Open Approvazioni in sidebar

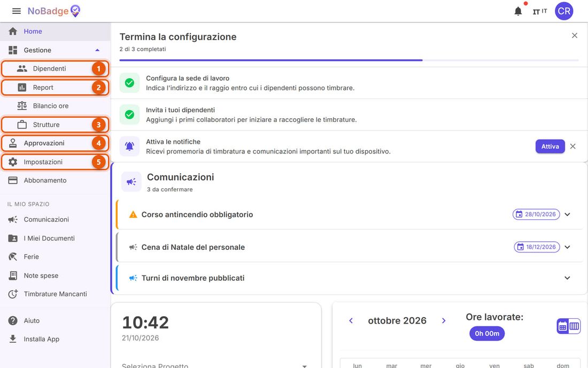click(55, 143)
